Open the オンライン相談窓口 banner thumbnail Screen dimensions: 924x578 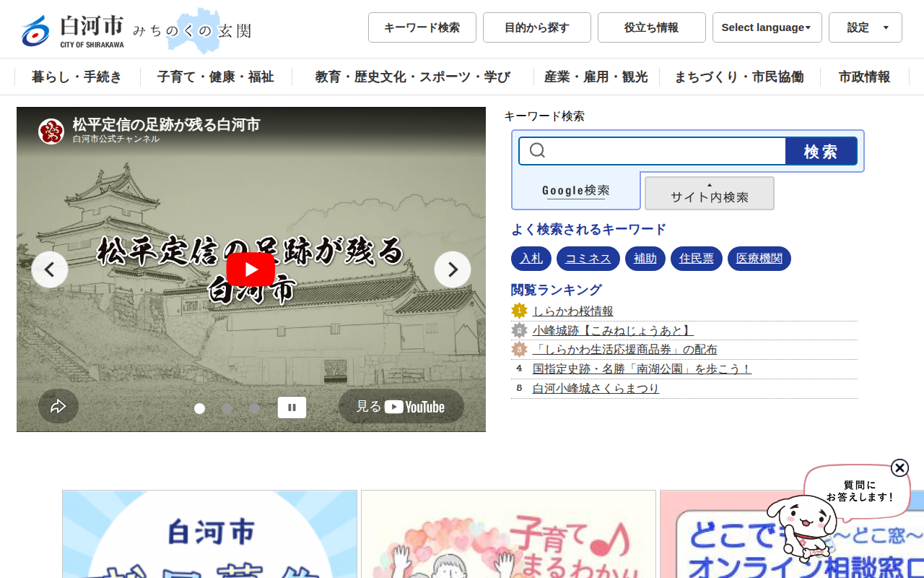click(792, 534)
